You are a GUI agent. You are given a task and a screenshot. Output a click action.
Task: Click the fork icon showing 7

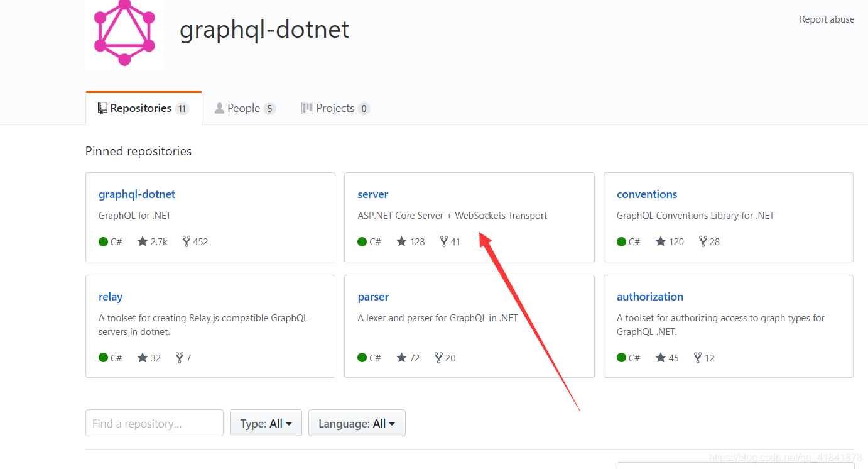pos(180,358)
